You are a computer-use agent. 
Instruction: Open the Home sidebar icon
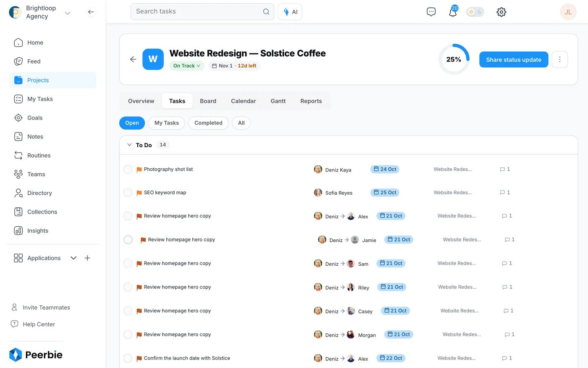(18, 42)
